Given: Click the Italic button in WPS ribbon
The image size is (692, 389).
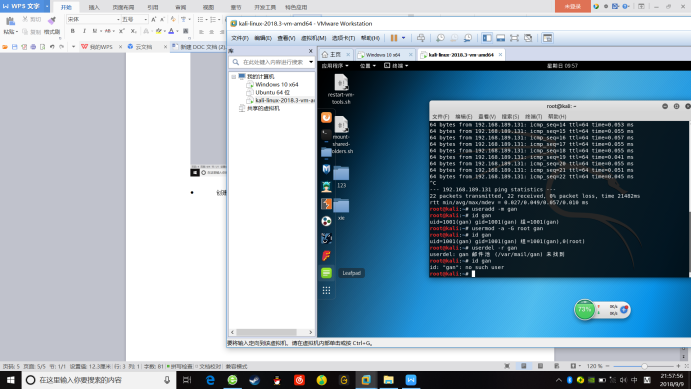Looking at the screenshot, I should [x=84, y=31].
